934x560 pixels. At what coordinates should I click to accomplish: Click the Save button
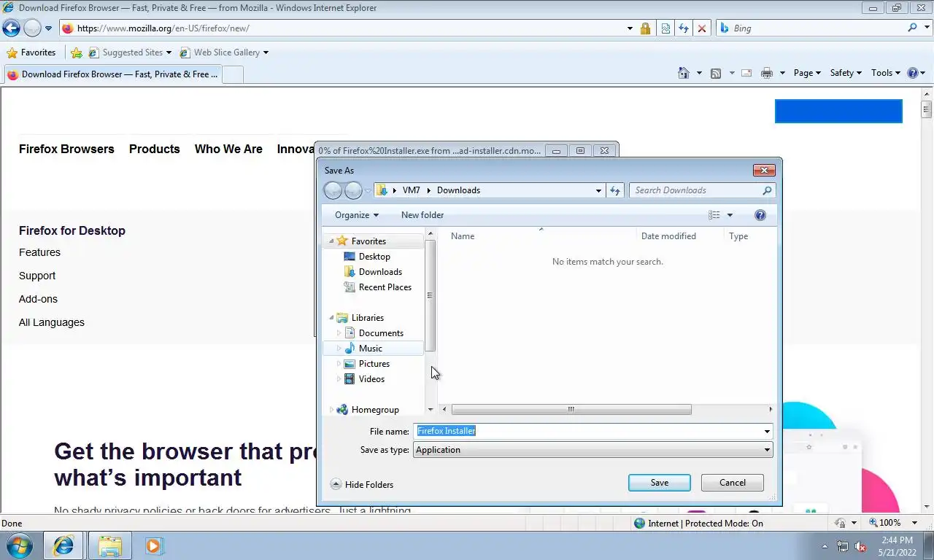pyautogui.click(x=659, y=483)
